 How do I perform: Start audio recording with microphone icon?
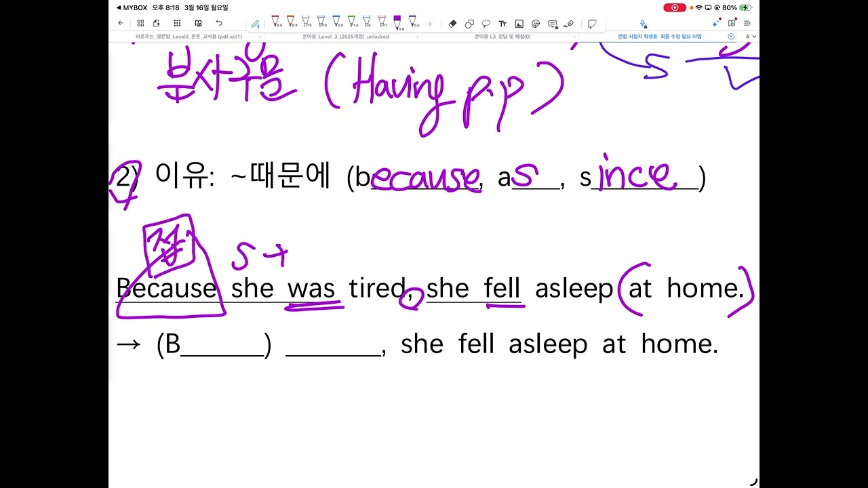[x=643, y=24]
